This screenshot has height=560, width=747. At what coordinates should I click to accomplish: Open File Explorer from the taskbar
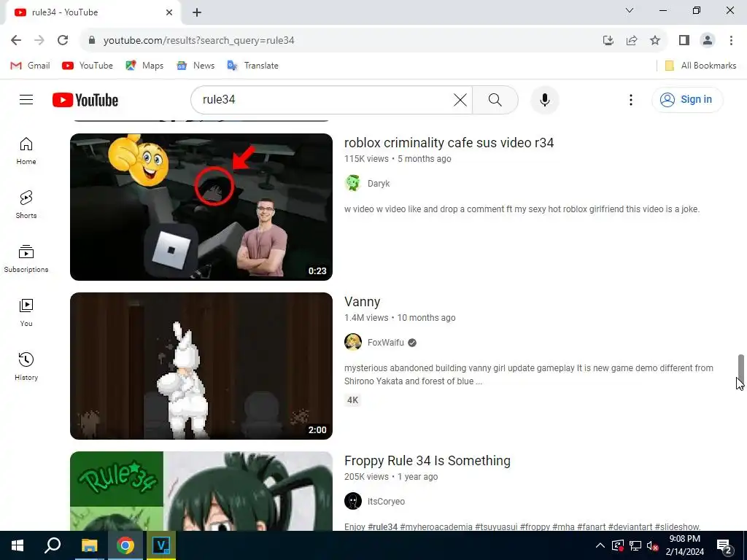[89, 545]
